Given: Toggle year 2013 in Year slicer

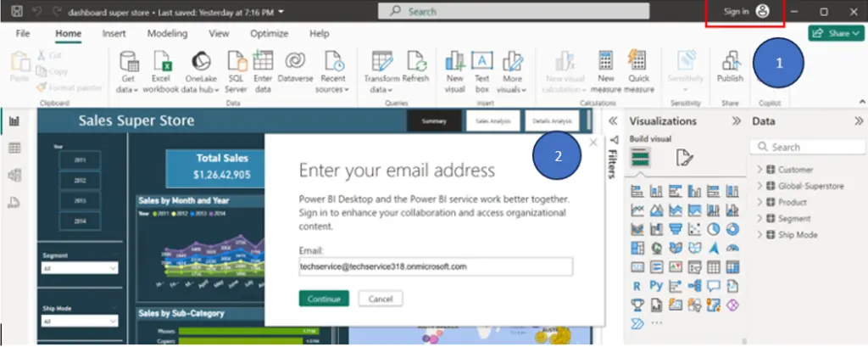Looking at the screenshot, I should point(81,201).
